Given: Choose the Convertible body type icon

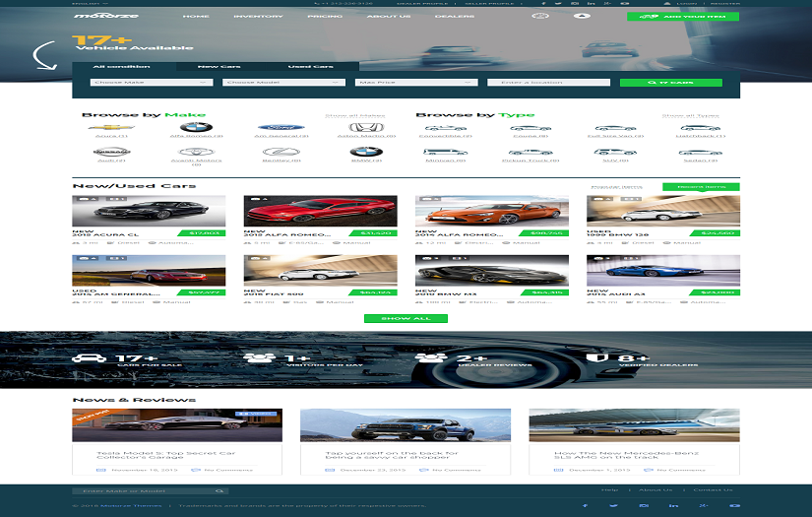Looking at the screenshot, I should [445, 128].
